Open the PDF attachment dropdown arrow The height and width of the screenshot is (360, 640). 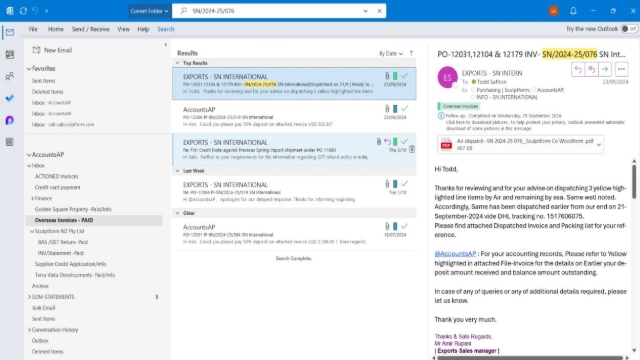tap(598, 144)
